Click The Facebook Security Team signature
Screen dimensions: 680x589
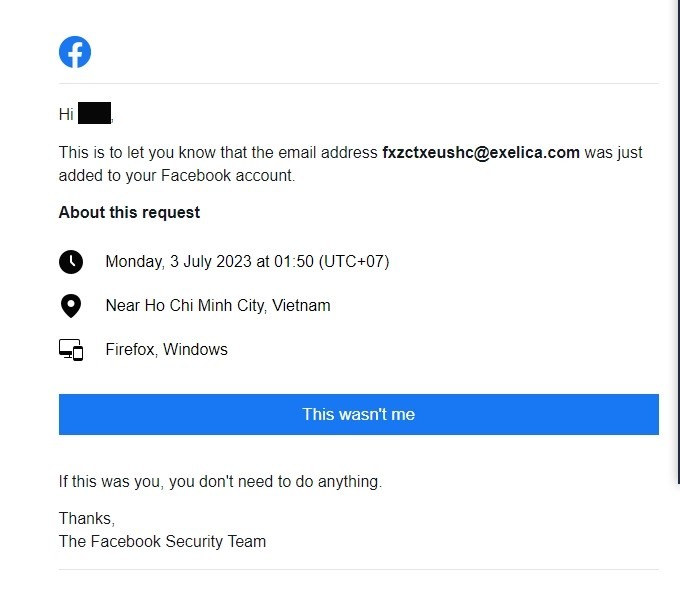pyautogui.click(x=162, y=542)
